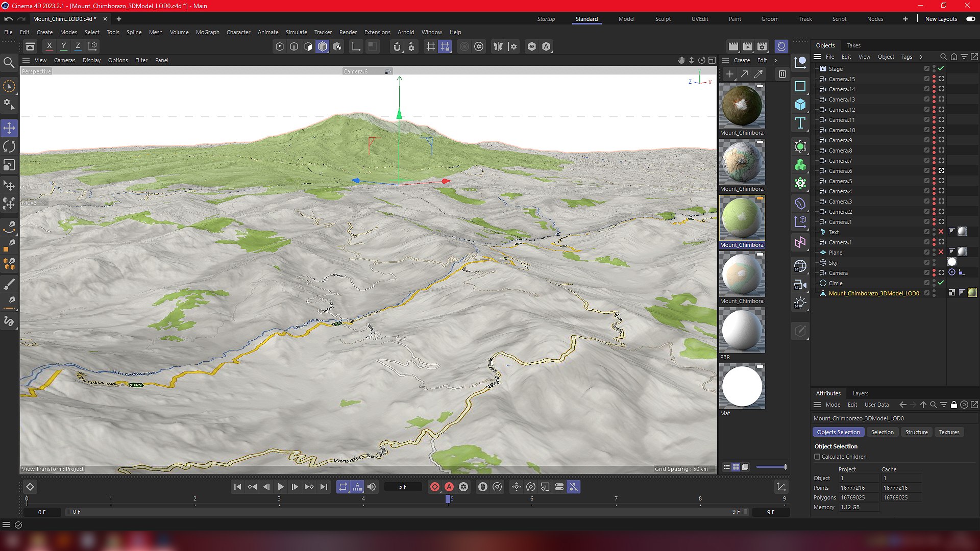Image resolution: width=980 pixels, height=551 pixels.
Task: Toggle autokeying button
Action: (x=449, y=487)
